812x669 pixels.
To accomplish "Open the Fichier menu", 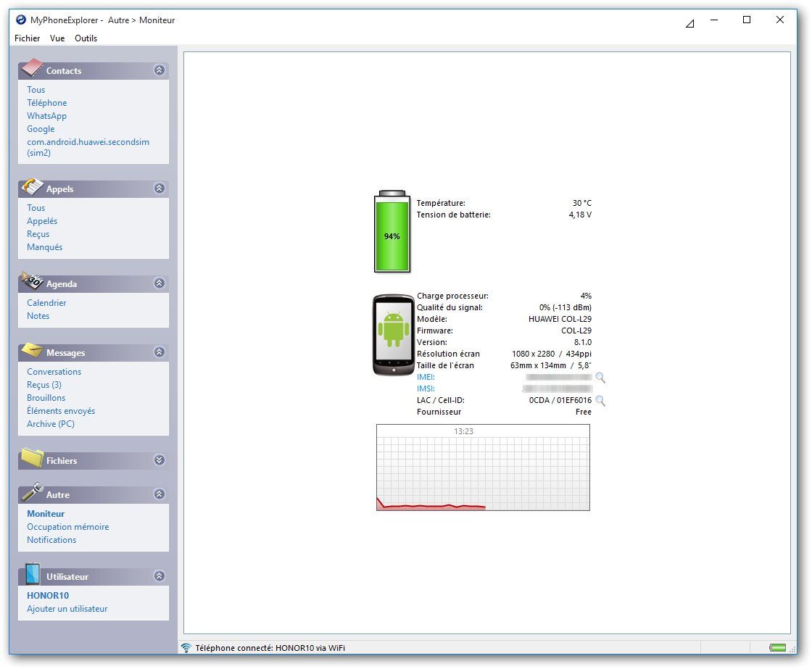I will click(x=28, y=38).
